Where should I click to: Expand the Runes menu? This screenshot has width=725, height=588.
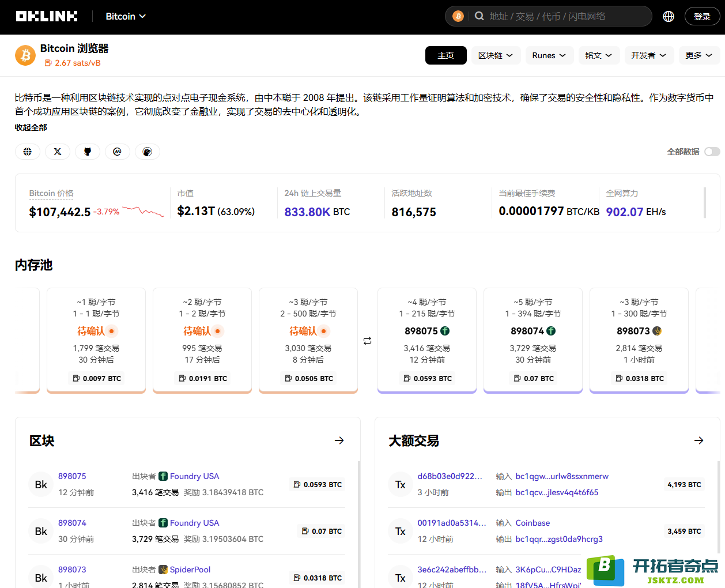coord(549,55)
